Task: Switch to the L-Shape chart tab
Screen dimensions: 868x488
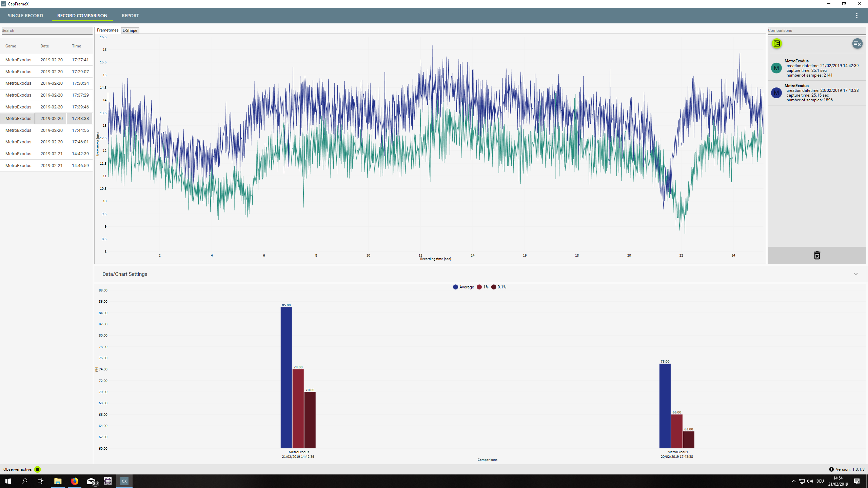Action: [130, 30]
